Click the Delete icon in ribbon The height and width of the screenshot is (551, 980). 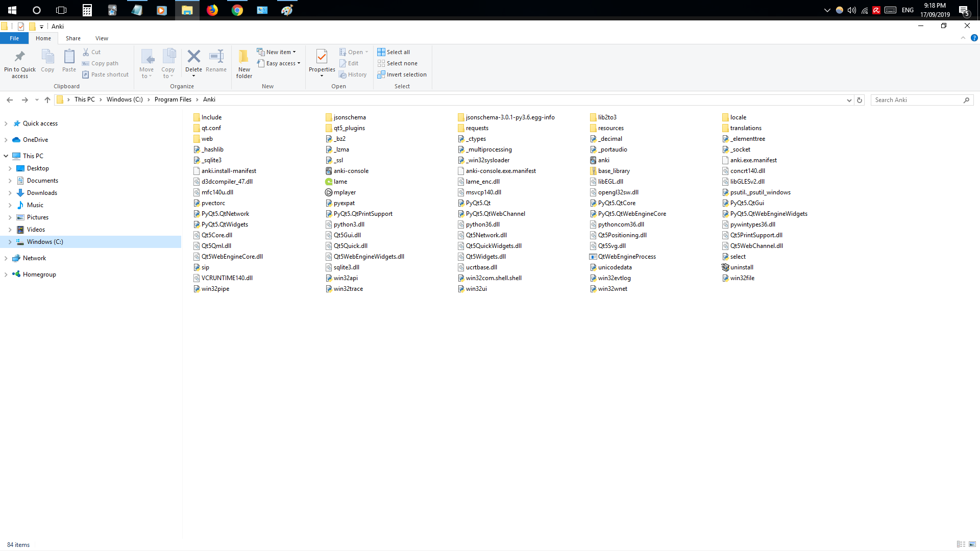coord(193,57)
